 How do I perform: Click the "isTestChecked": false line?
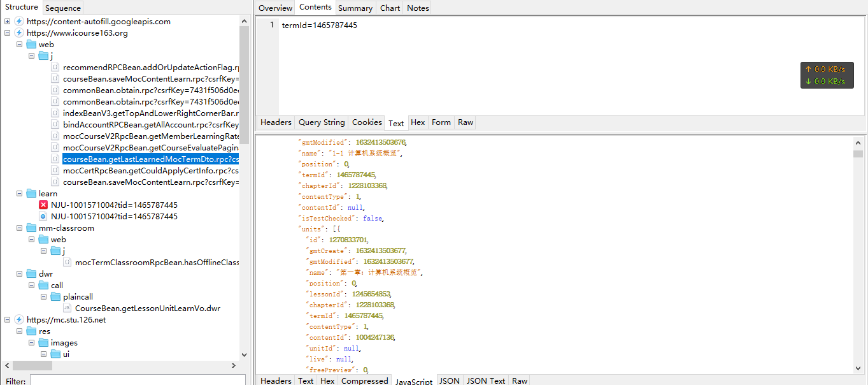point(341,219)
